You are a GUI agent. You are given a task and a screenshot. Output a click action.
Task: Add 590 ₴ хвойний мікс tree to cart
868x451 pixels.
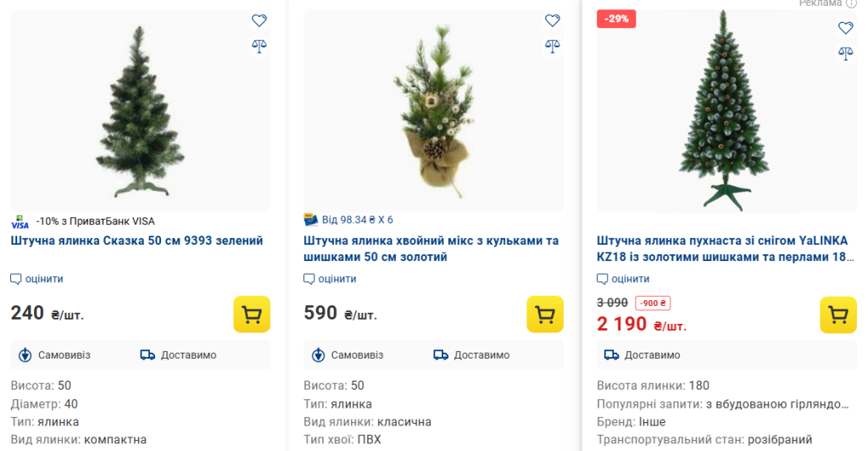pos(545,315)
